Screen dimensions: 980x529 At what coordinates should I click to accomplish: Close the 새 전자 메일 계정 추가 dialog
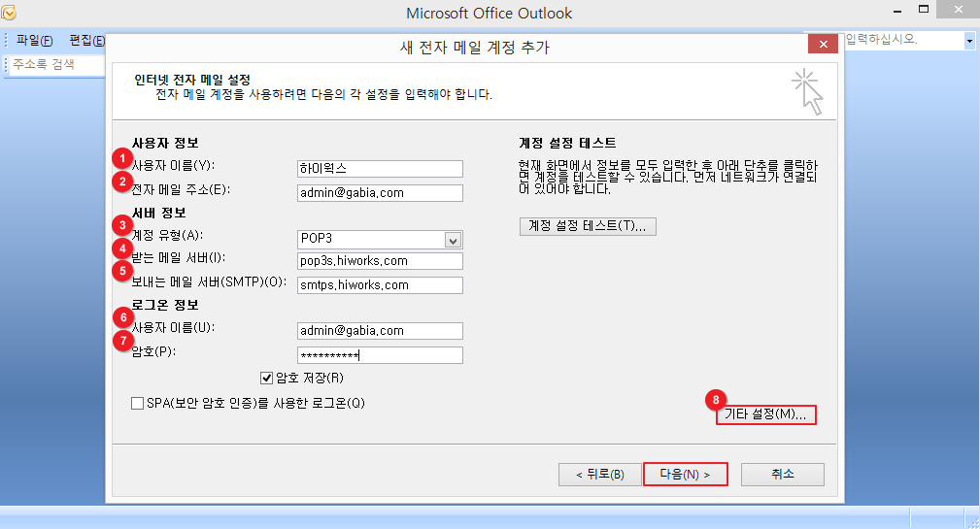823,45
